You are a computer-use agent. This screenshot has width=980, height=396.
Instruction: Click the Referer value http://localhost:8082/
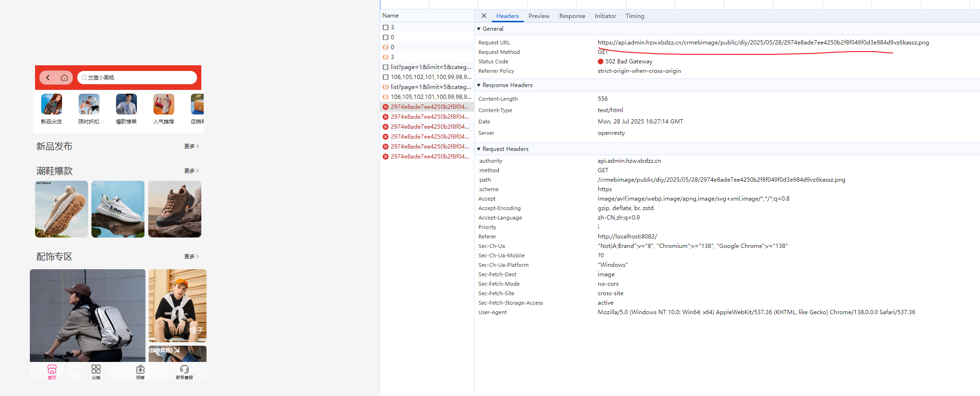point(627,237)
